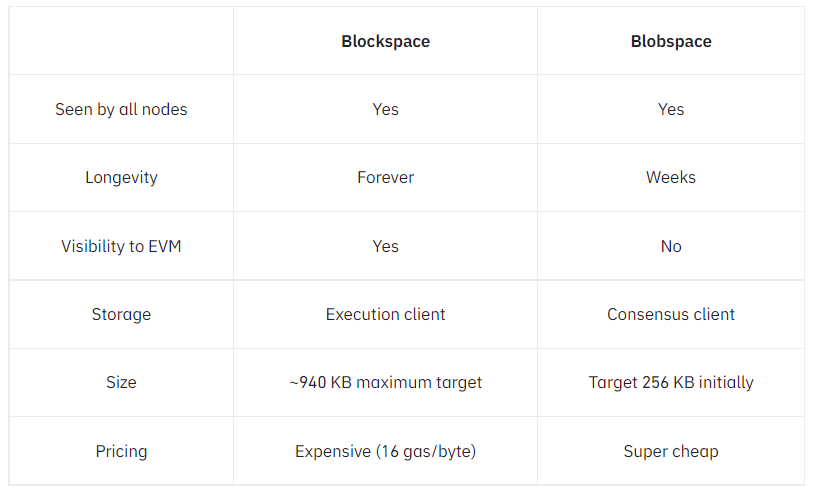Select the Longevity row label
This screenshot has width=816, height=496.
pos(121,177)
